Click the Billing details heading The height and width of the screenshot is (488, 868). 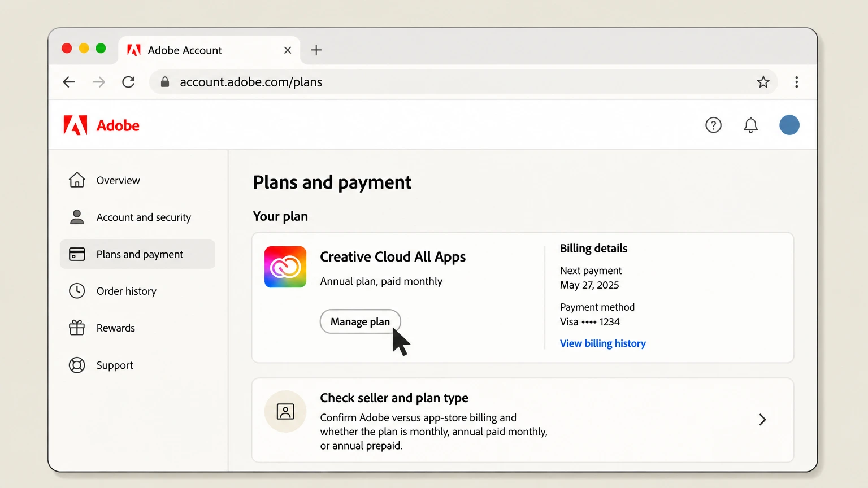click(x=593, y=249)
